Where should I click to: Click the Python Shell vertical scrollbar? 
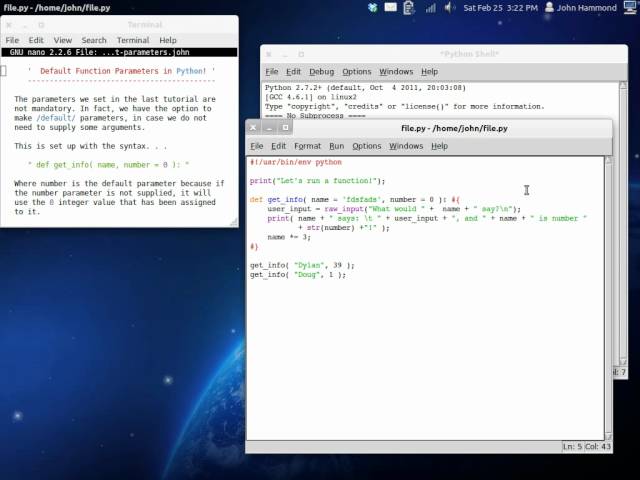[623, 223]
